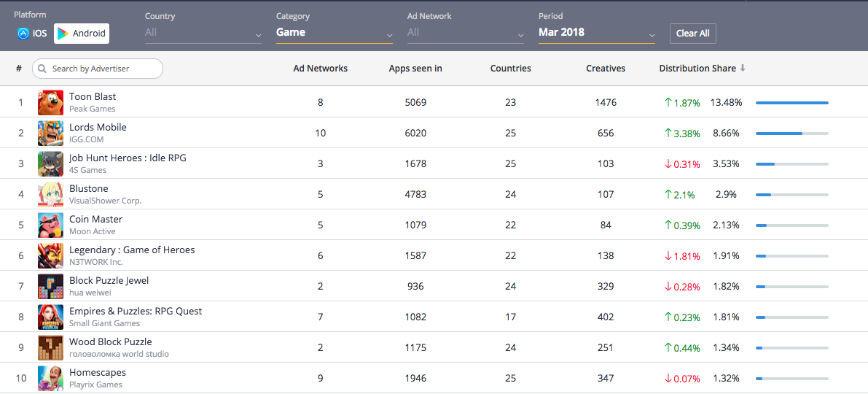Open the Blustone advertiser name
The width and height of the screenshot is (868, 394).
pos(89,188)
